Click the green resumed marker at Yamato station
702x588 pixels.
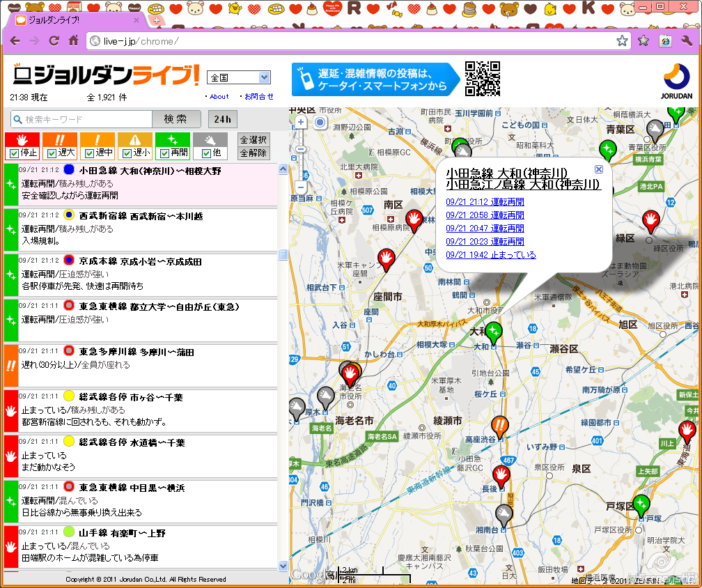tap(494, 330)
